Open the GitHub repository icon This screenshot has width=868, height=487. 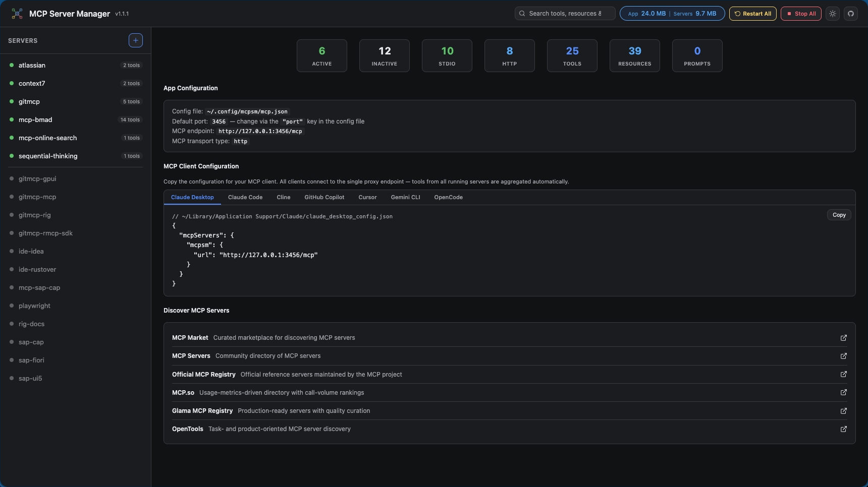coord(851,14)
